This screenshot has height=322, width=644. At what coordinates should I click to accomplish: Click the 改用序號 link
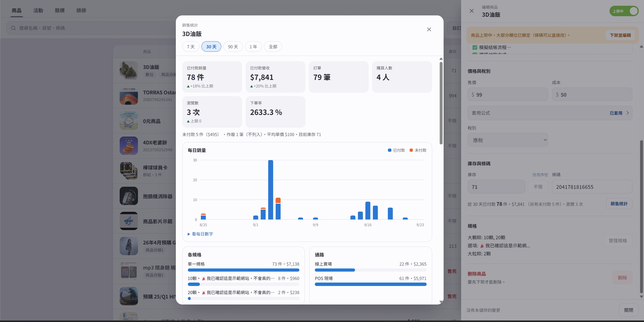[540, 175]
